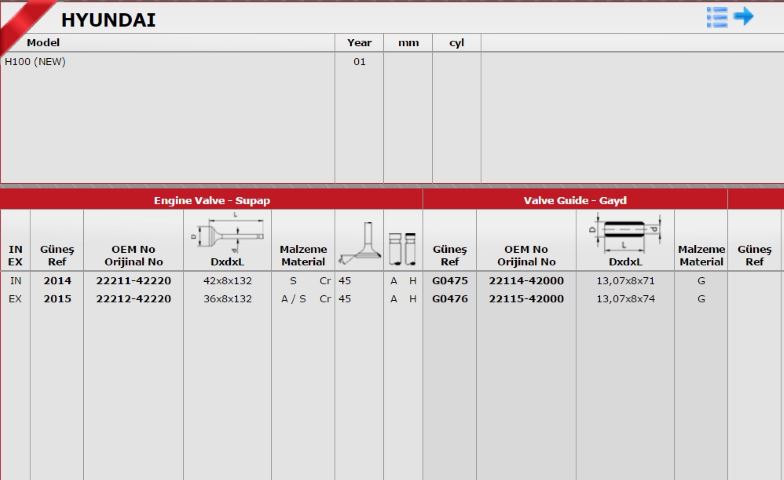Select the H100 (NEW) model row
784x480 pixels.
[x=35, y=62]
